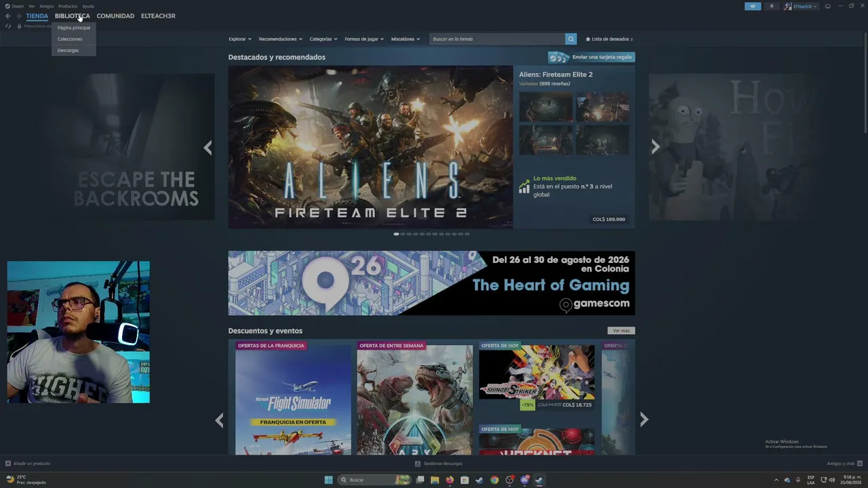Viewport: 868px width, 488px height.
Task: Open the volume control in system tray
Action: 832,480
